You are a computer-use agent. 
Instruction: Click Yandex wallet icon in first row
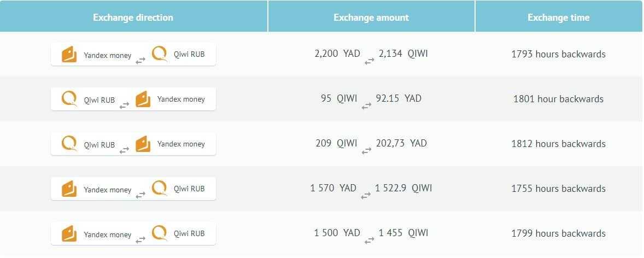[69, 54]
